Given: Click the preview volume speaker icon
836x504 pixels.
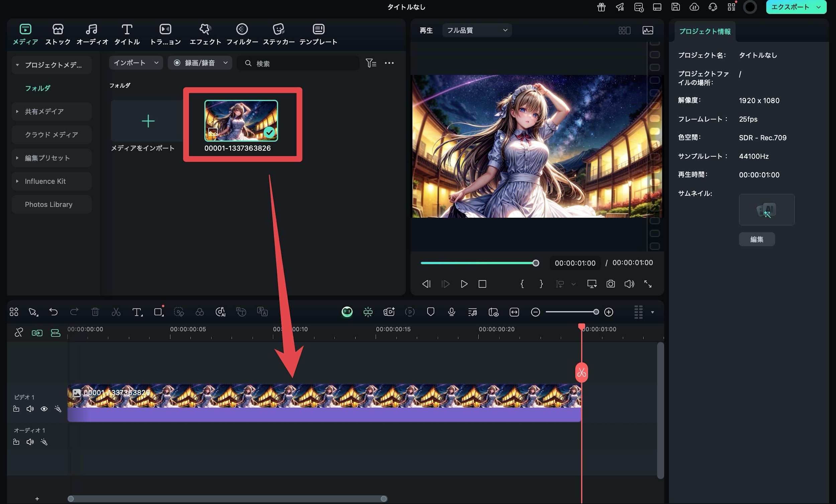Looking at the screenshot, I should coord(629,284).
